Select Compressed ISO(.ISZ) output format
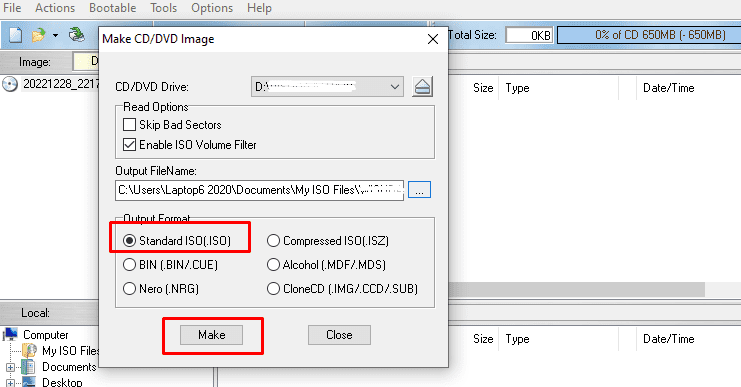Image resolution: width=741 pixels, height=387 pixels. point(273,241)
